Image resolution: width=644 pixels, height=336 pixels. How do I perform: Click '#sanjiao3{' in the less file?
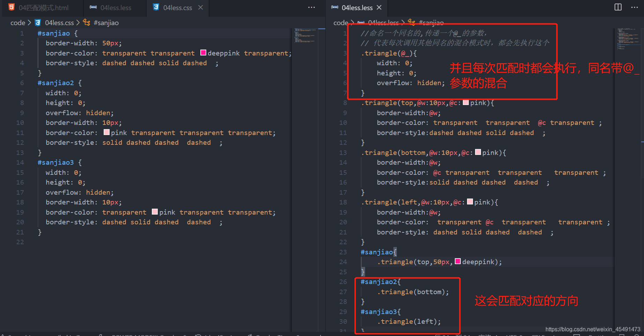click(381, 312)
